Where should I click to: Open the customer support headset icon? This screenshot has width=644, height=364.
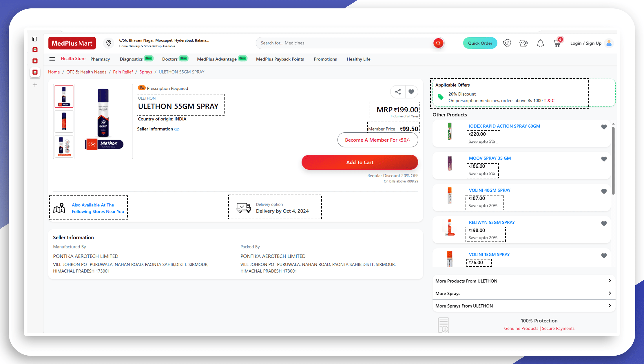(507, 43)
